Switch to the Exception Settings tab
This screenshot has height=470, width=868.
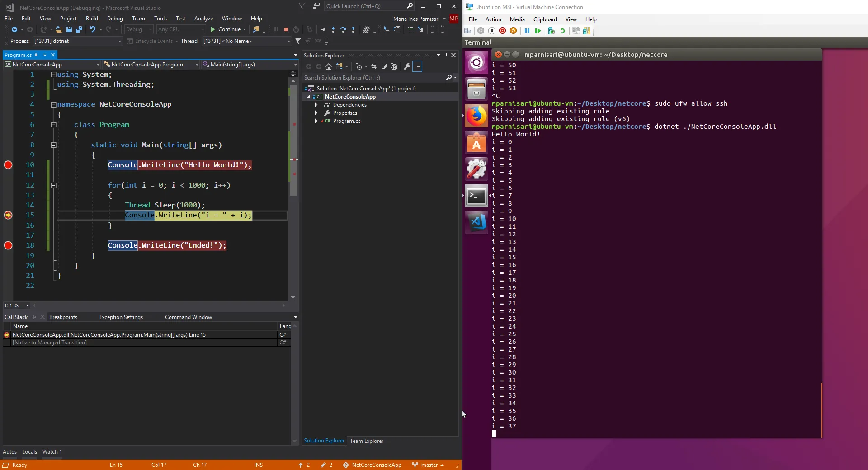click(121, 317)
